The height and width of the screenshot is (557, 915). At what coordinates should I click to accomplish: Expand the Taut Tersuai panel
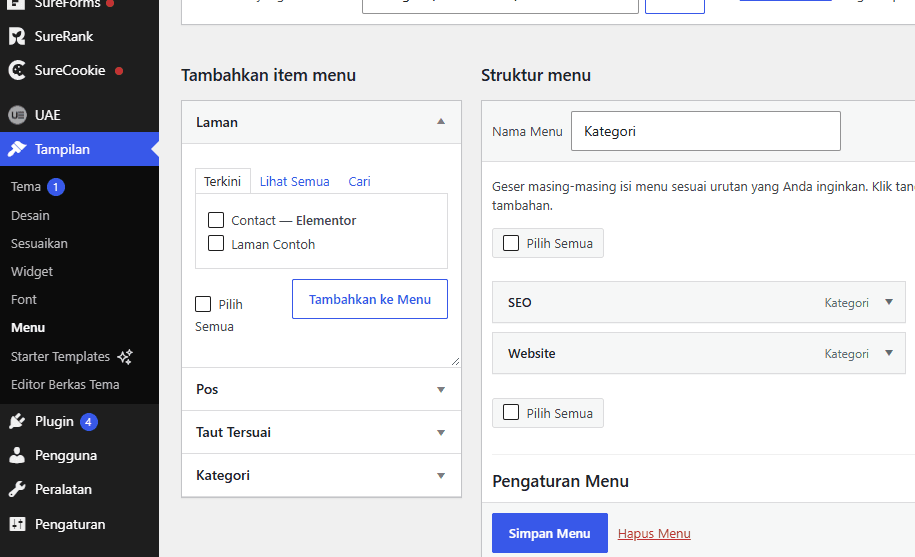click(322, 432)
